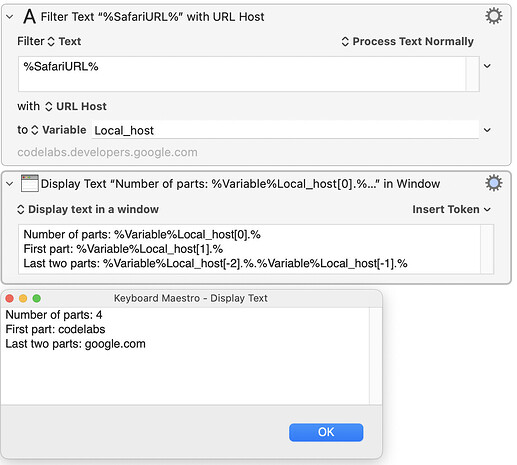Screen dimensions: 517x465
Task: Click the yellow minimize button of Display Text window
Action: [23, 298]
